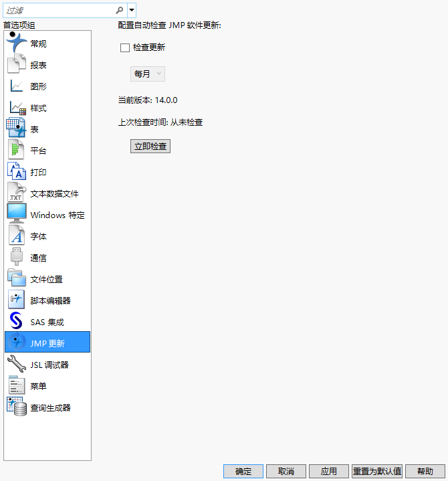Open the 每月 frequency dropdown
Viewport: 448px width, 481px height.
coord(148,74)
